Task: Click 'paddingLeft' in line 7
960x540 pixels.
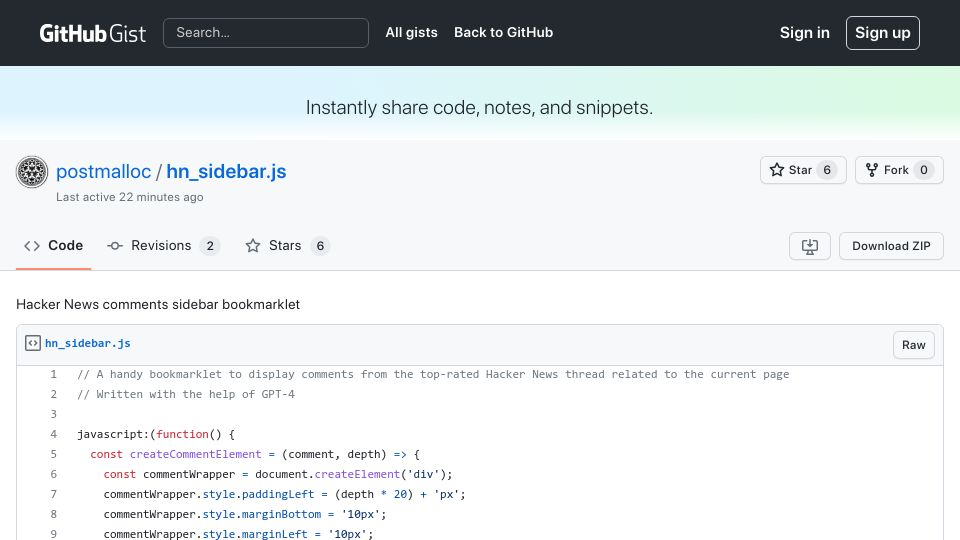Action: (278, 494)
